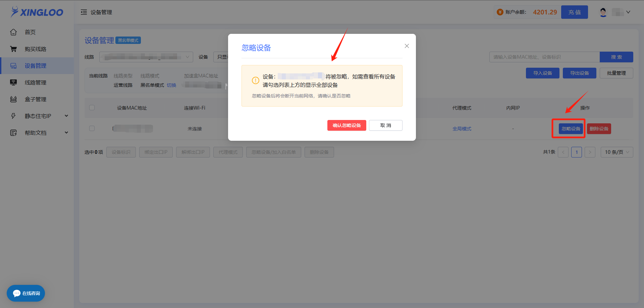Click 导入设备 button
Image resolution: width=644 pixels, height=308 pixels.
click(543, 73)
